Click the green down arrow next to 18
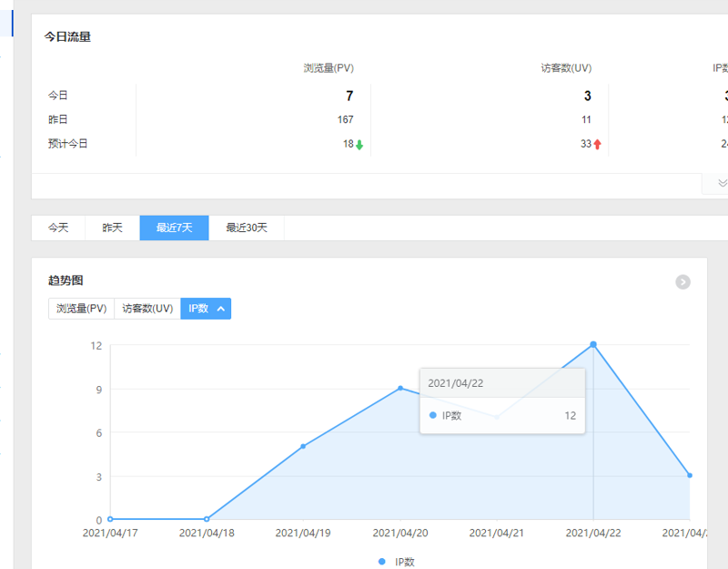Viewport: 728px width, 569px height. coord(359,145)
